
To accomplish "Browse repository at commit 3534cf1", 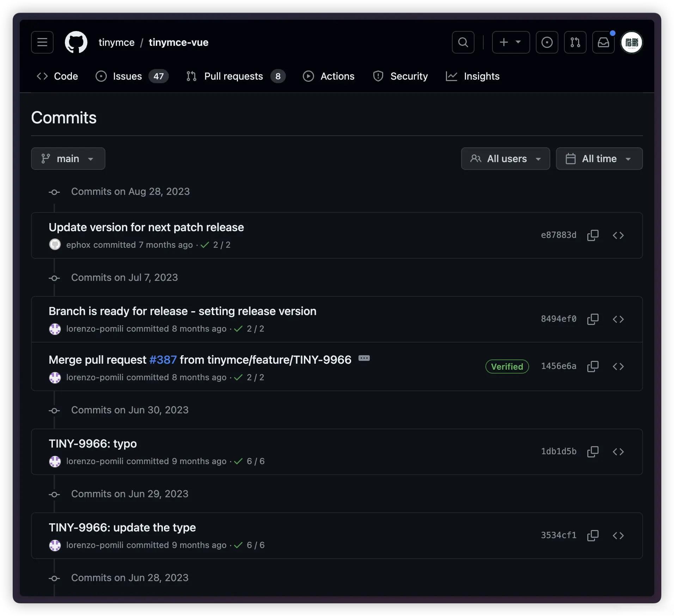I will pyautogui.click(x=618, y=535).
